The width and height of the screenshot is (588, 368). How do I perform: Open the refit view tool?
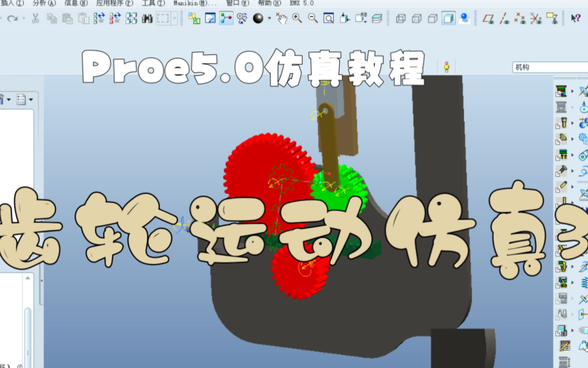tap(328, 18)
